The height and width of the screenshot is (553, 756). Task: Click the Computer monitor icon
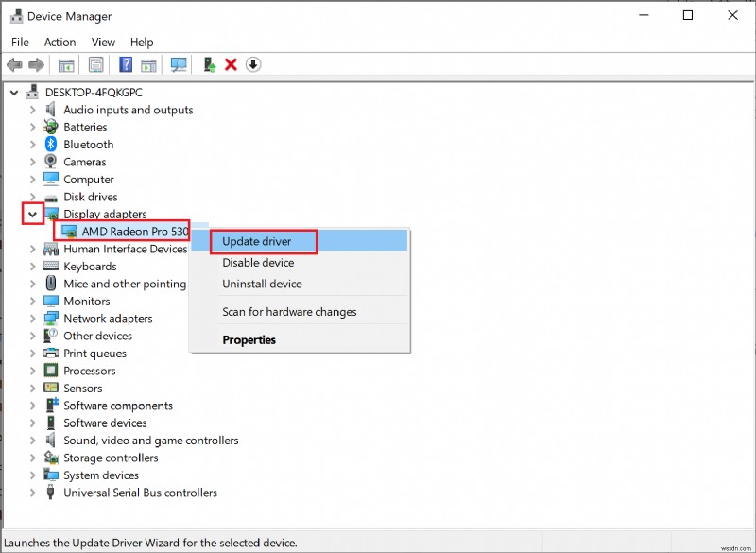[51, 179]
